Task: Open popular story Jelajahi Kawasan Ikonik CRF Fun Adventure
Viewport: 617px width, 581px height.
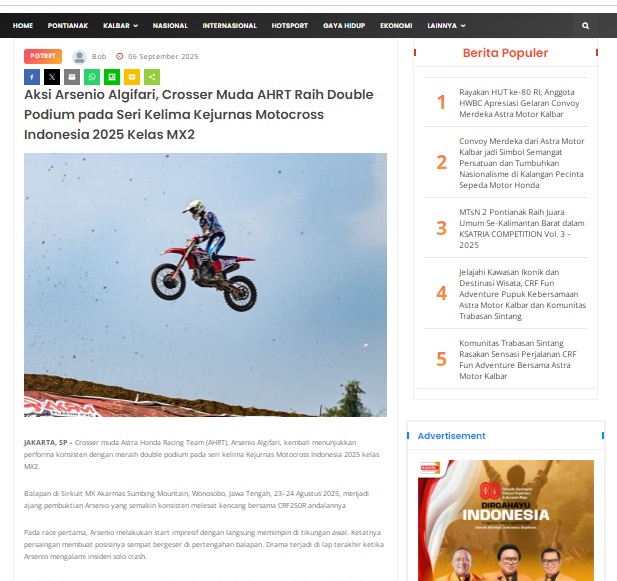Action: [x=523, y=294]
